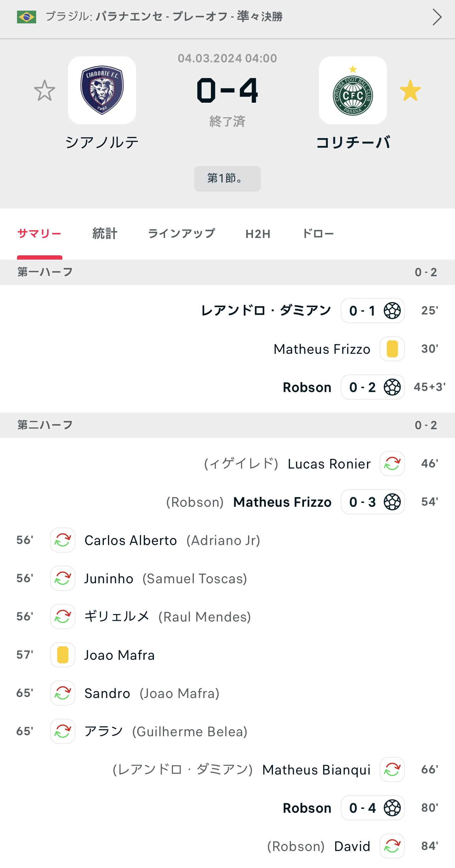455x868 pixels.
Task: Toggle favorite star for コリチーバ
Action: tap(410, 91)
